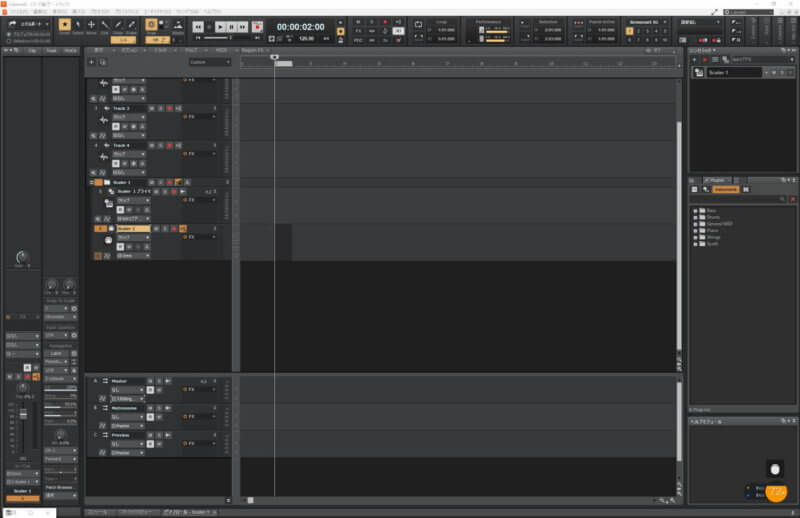Start playback with Play button
The image size is (800, 518).
pos(220,27)
